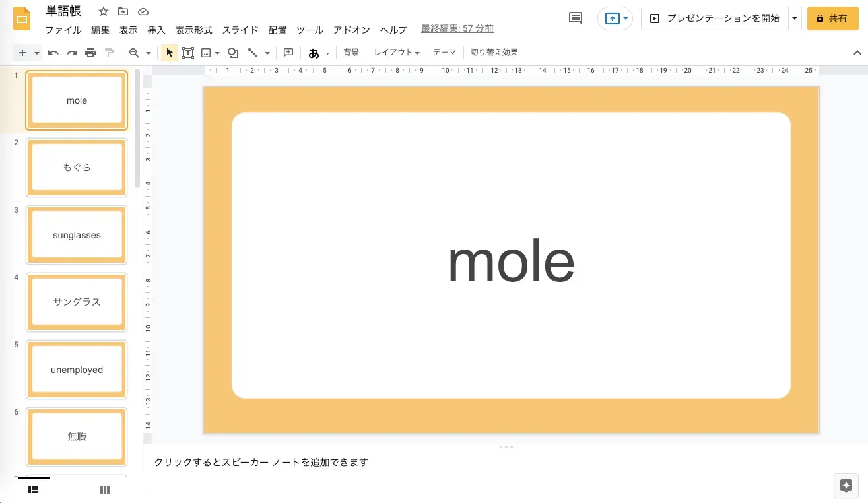Select the text box tool
868x503 pixels.
[x=188, y=53]
